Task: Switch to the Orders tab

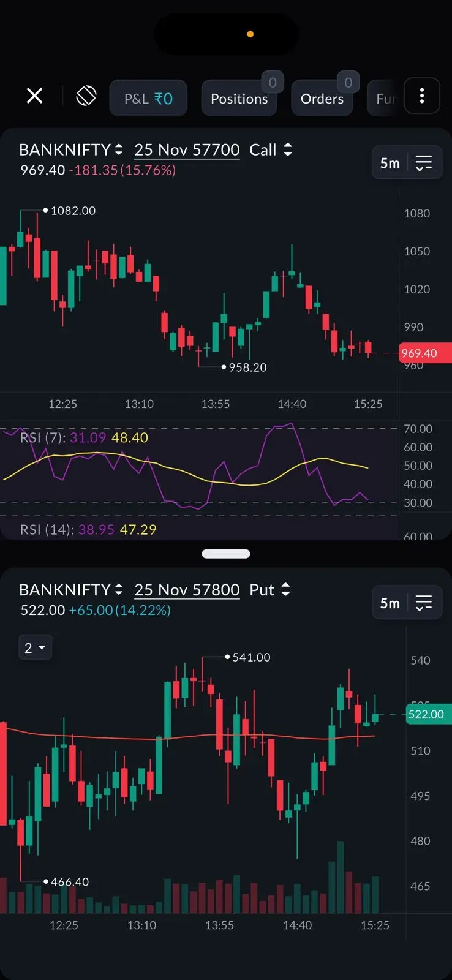Action: (x=322, y=99)
